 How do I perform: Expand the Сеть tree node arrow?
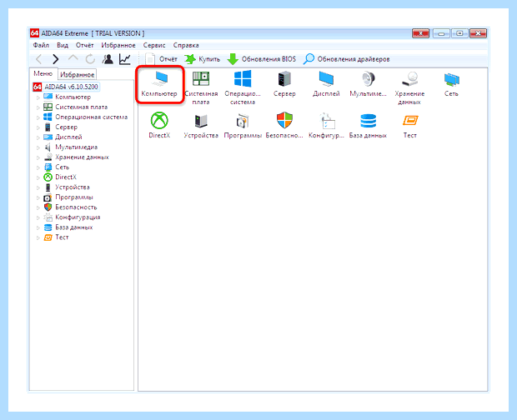(x=38, y=168)
